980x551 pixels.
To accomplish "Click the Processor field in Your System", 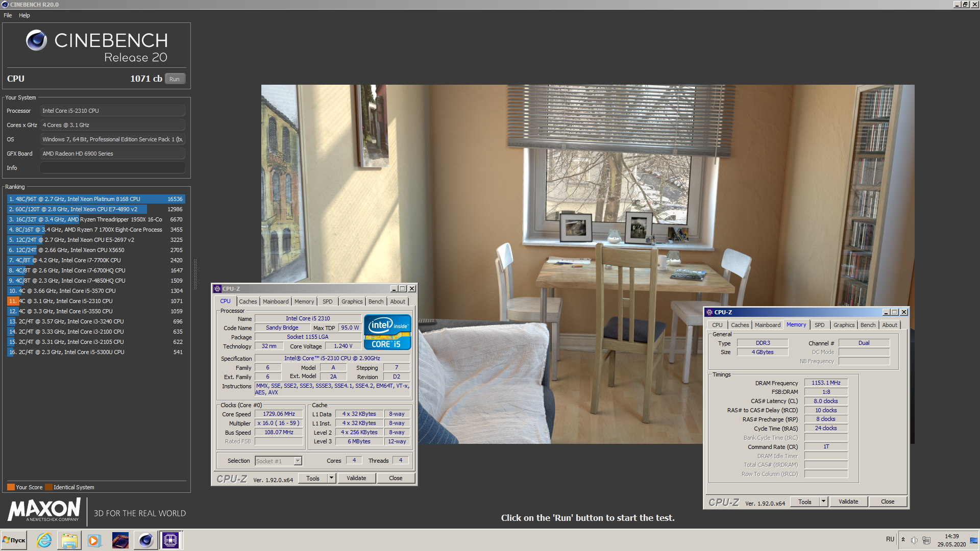I will point(112,111).
